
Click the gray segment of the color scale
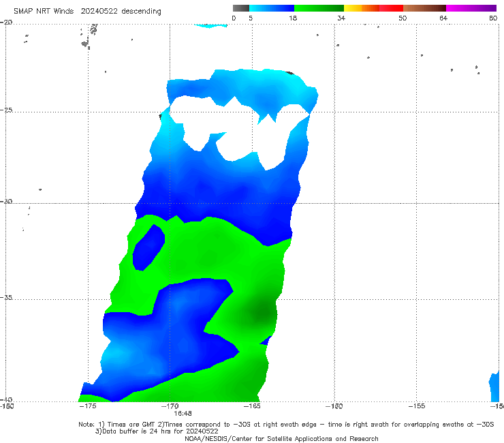coord(241,8)
